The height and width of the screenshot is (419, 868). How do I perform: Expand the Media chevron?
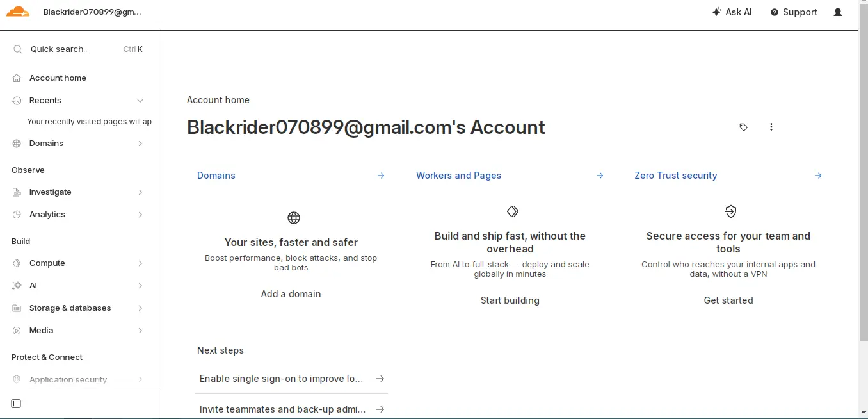pos(140,331)
